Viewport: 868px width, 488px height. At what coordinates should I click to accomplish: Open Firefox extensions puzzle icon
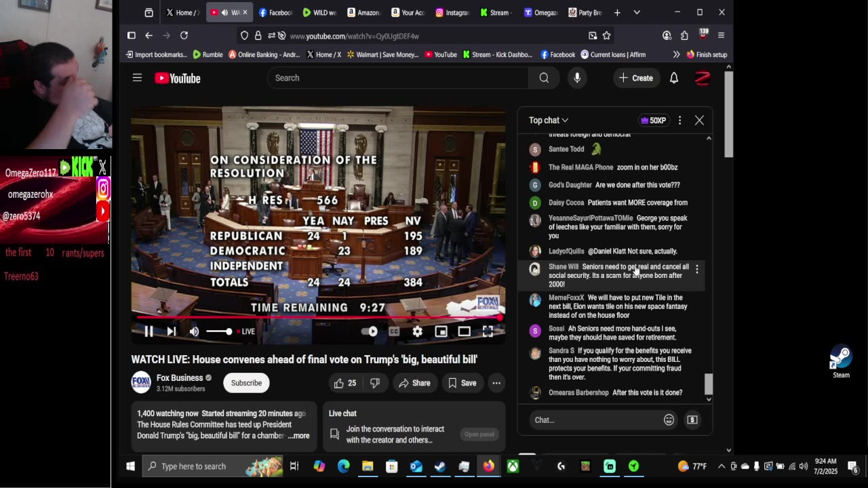(x=684, y=35)
